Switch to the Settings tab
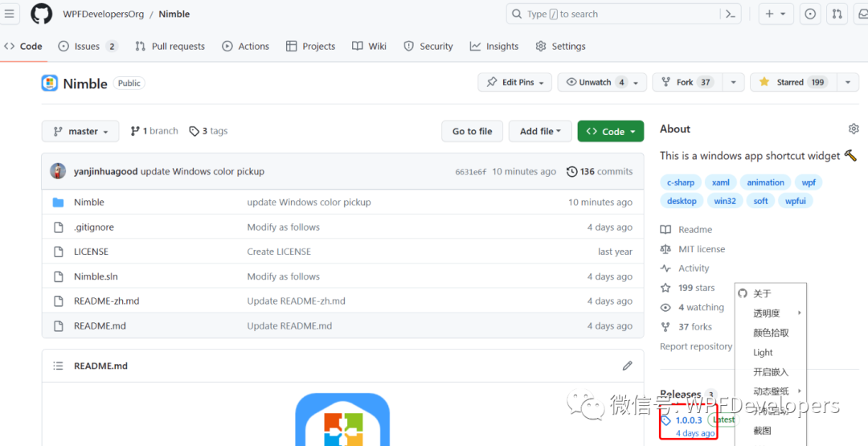Screen dimensions: 868x446 (x=561, y=47)
